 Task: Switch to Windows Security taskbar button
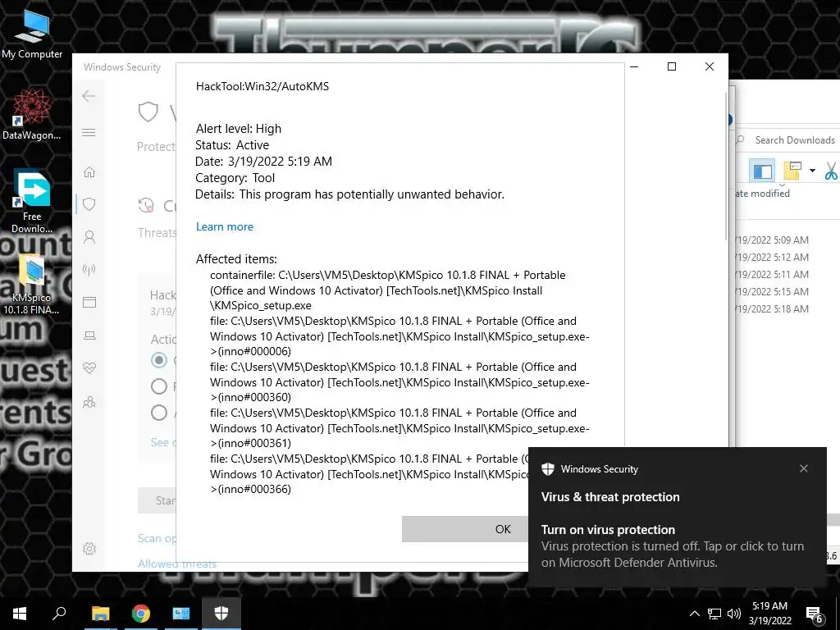click(x=221, y=614)
